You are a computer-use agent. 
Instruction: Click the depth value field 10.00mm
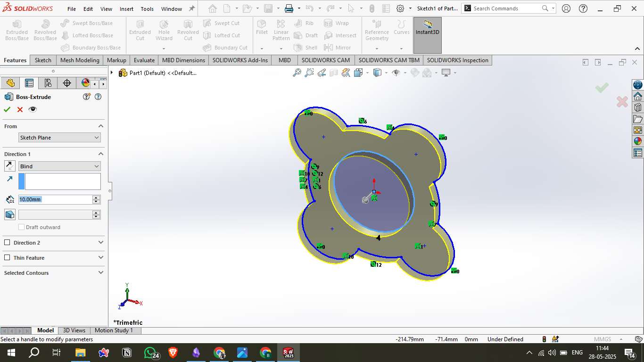[x=55, y=199]
